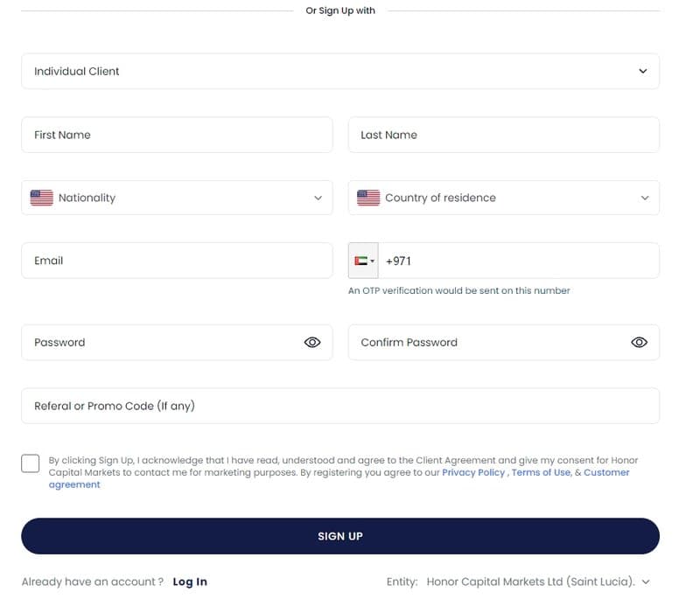The width and height of the screenshot is (700, 599).
Task: Click the chevron of Individual Client dropdown
Action: (643, 72)
